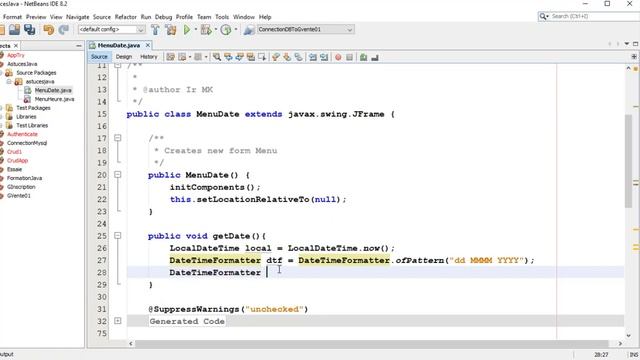Click the Stop Macro Recording icon
The width and height of the screenshot is (640, 360).
pos(349,57)
